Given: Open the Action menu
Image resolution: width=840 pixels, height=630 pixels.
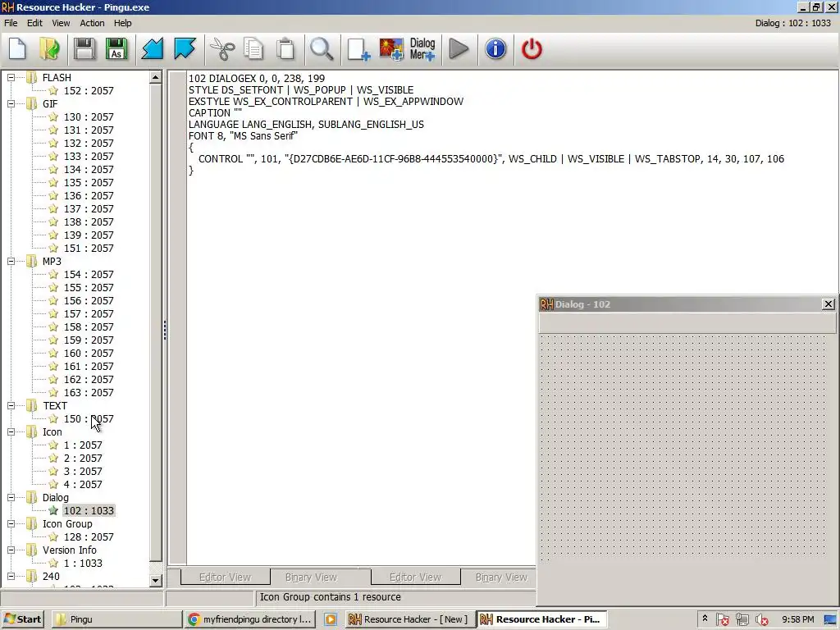Looking at the screenshot, I should (92, 23).
